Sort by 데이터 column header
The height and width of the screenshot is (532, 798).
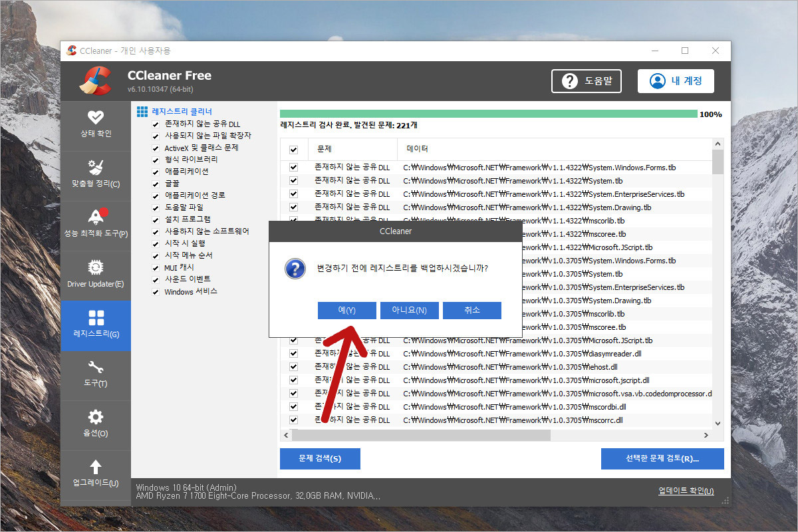tap(555, 149)
